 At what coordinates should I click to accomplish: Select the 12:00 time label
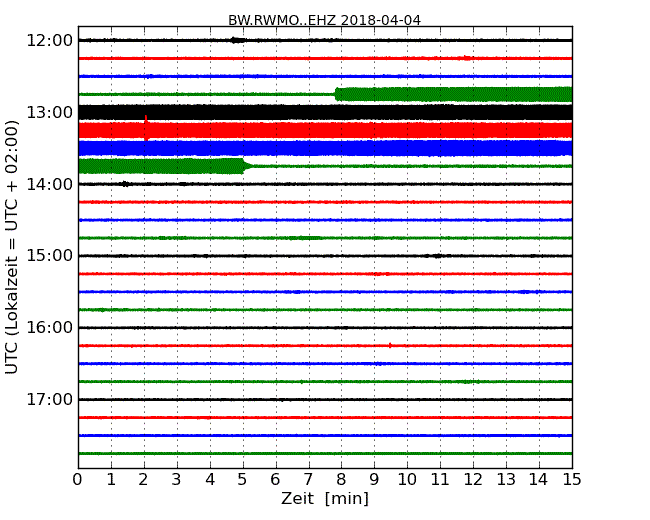tap(50, 41)
